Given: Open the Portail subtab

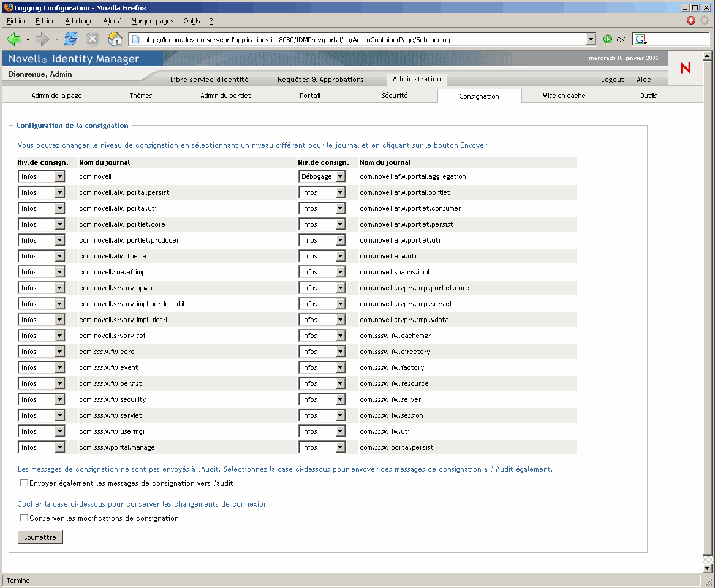Looking at the screenshot, I should pos(310,96).
